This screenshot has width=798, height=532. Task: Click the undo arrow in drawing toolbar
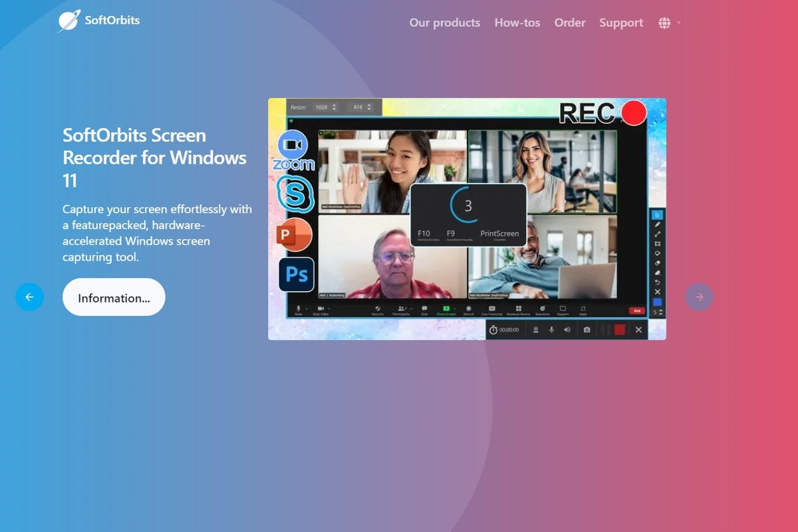click(657, 282)
